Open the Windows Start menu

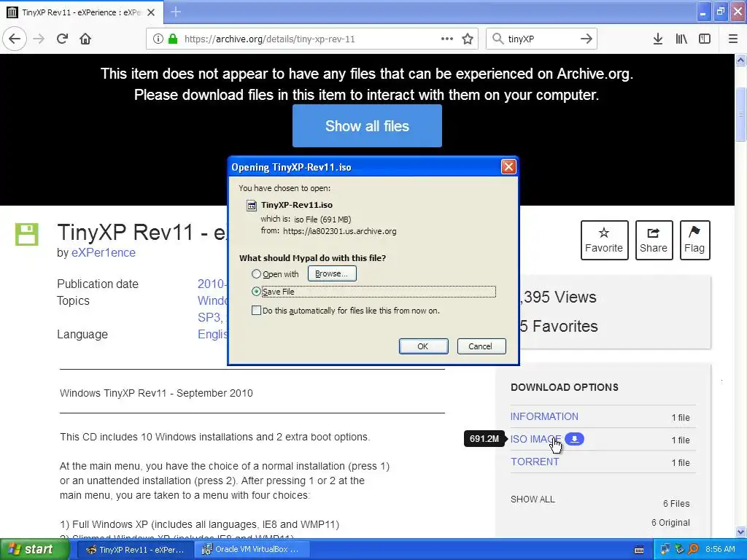[x=34, y=549]
